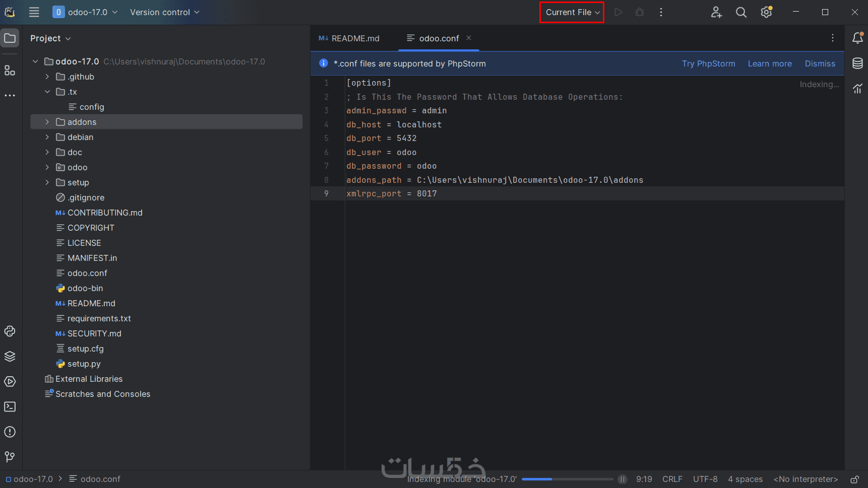This screenshot has height=488, width=868.
Task: Run the current file
Action: point(618,12)
